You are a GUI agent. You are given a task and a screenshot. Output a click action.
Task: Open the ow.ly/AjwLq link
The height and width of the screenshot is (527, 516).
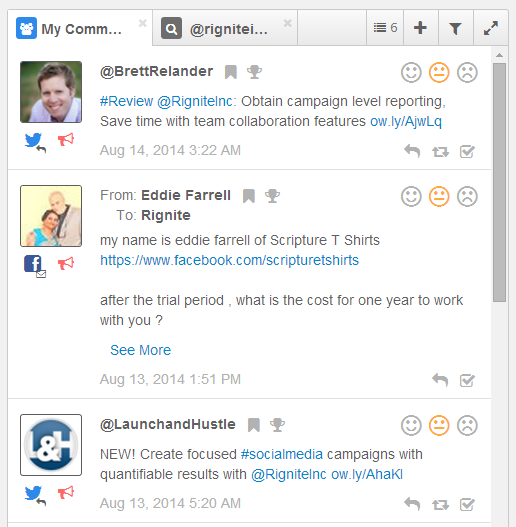pyautogui.click(x=406, y=121)
